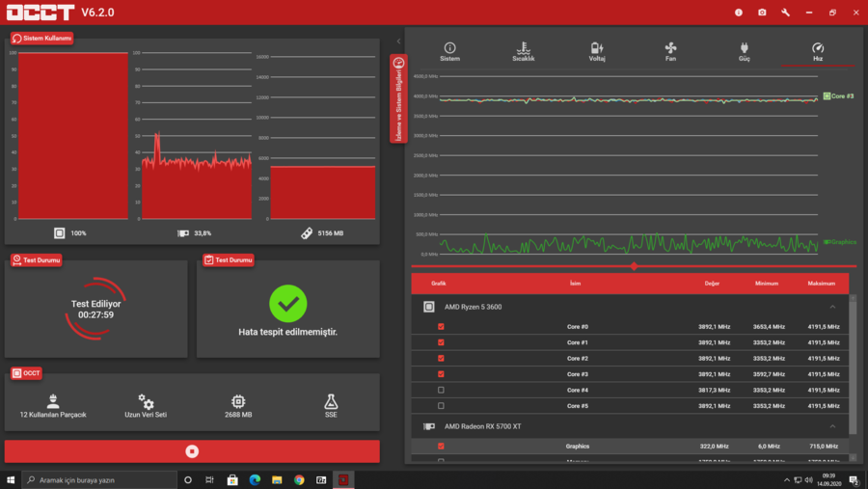The image size is (868, 489).
Task: Collapse the monitoring panel chevron
Action: 398,41
